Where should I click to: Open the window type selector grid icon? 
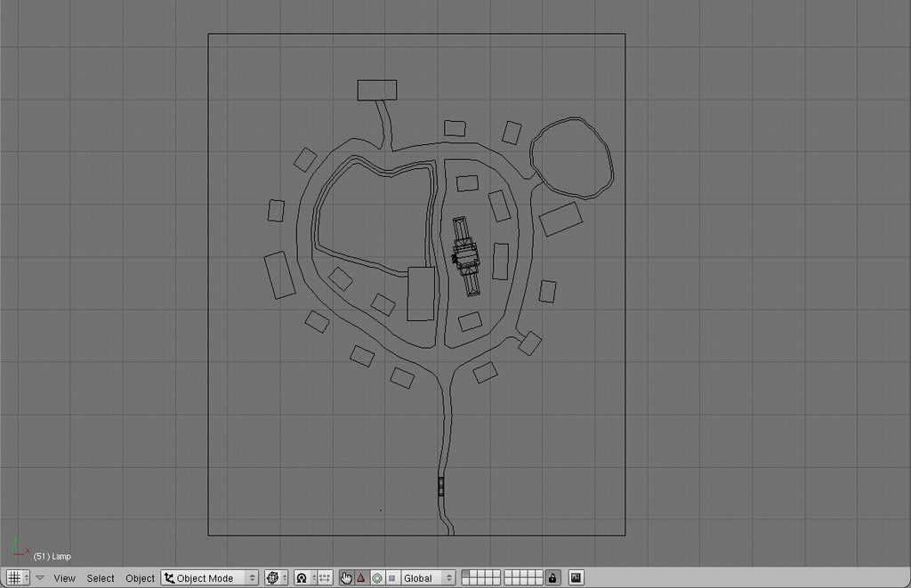(x=18, y=577)
